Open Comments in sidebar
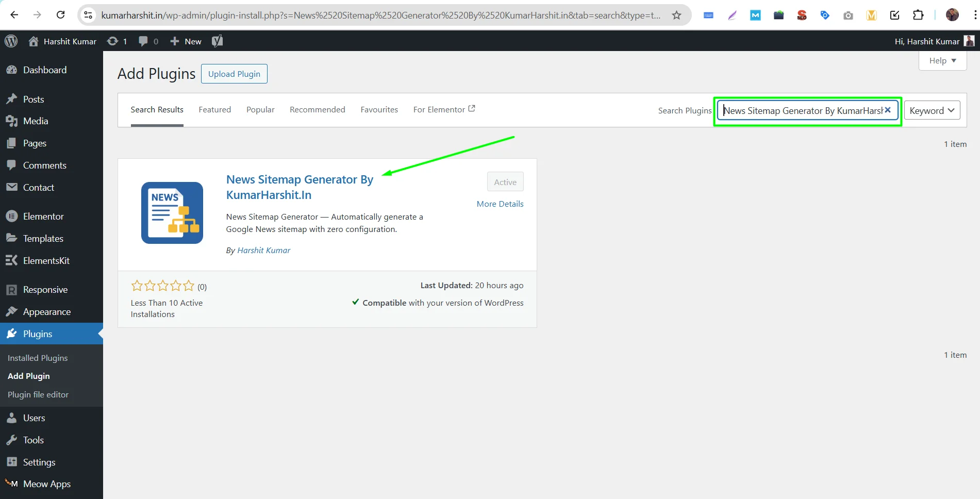Viewport: 980px width, 499px height. click(x=52, y=165)
